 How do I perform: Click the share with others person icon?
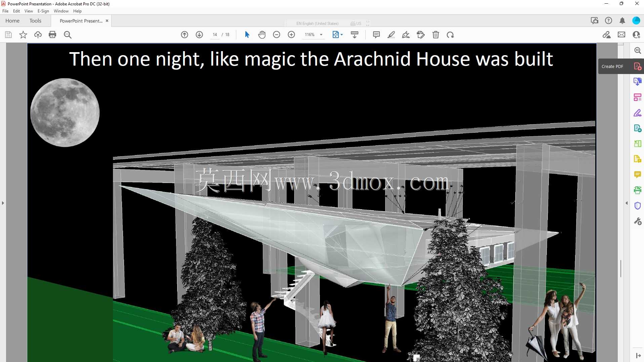pos(636,35)
